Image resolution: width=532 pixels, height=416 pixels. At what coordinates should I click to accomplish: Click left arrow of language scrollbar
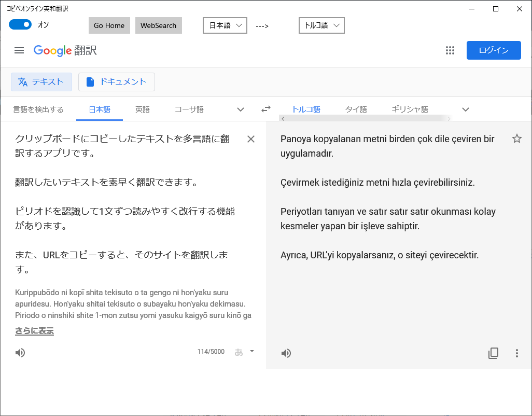click(283, 118)
